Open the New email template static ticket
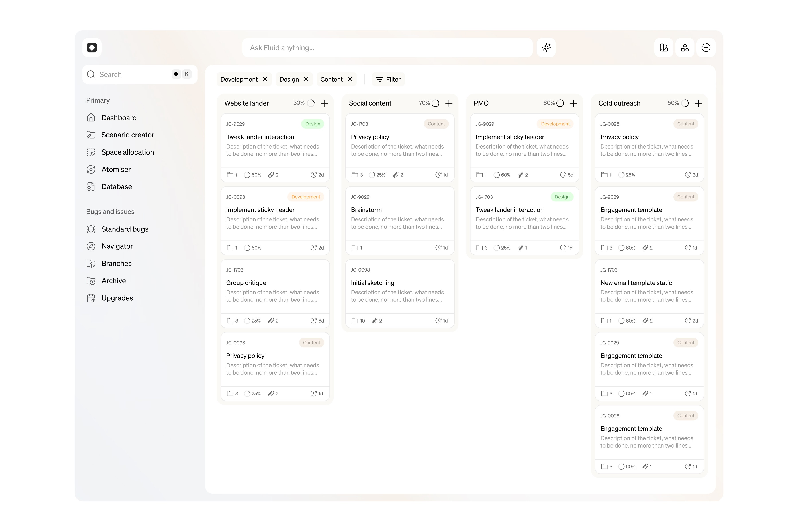The image size is (798, 532). [x=649, y=293]
